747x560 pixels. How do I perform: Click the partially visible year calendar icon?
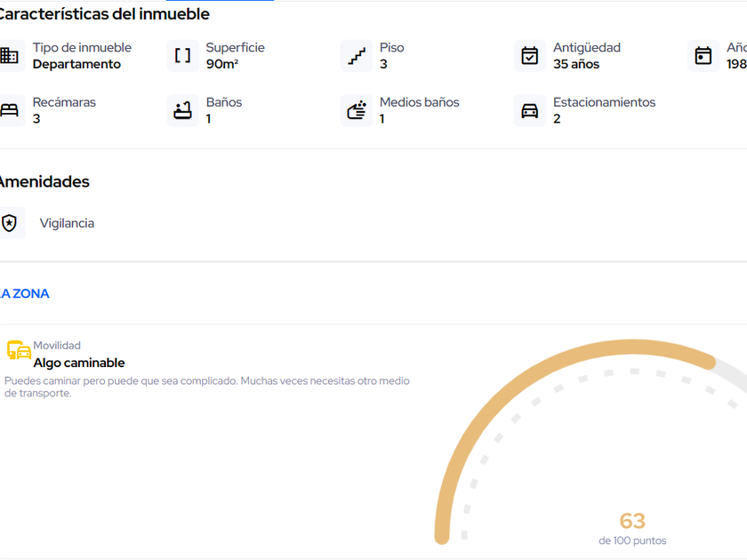(x=703, y=56)
